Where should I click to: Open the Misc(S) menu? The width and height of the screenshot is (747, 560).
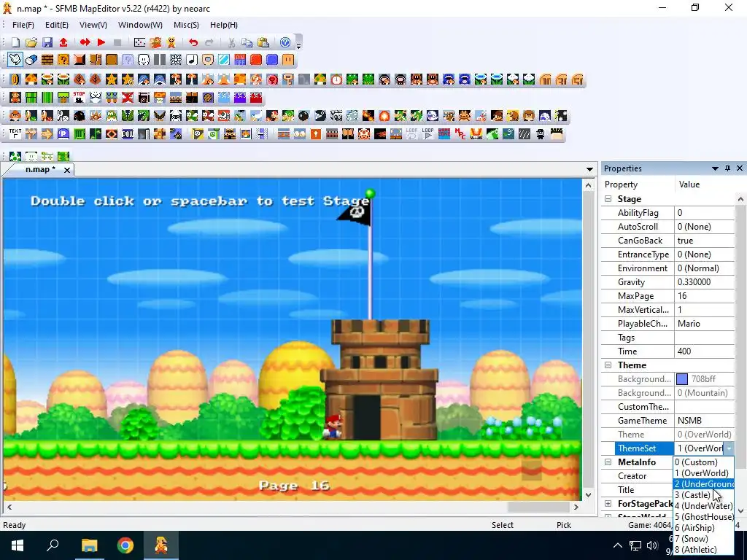pos(186,25)
